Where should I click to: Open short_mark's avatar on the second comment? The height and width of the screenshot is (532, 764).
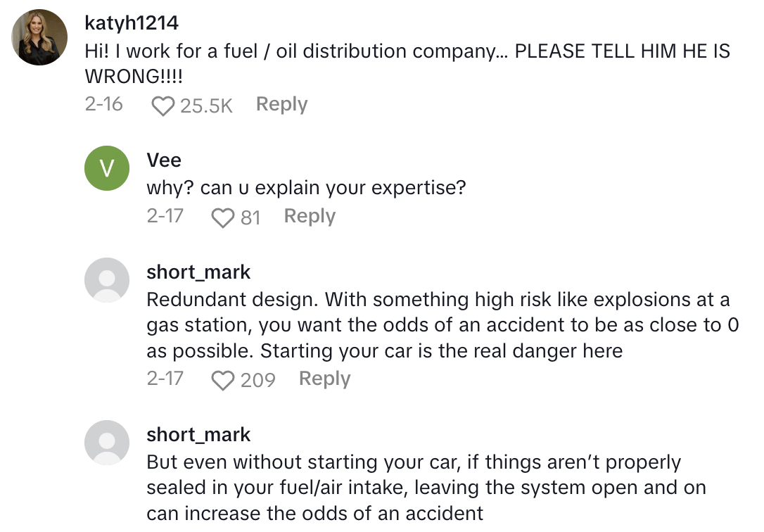(x=106, y=443)
